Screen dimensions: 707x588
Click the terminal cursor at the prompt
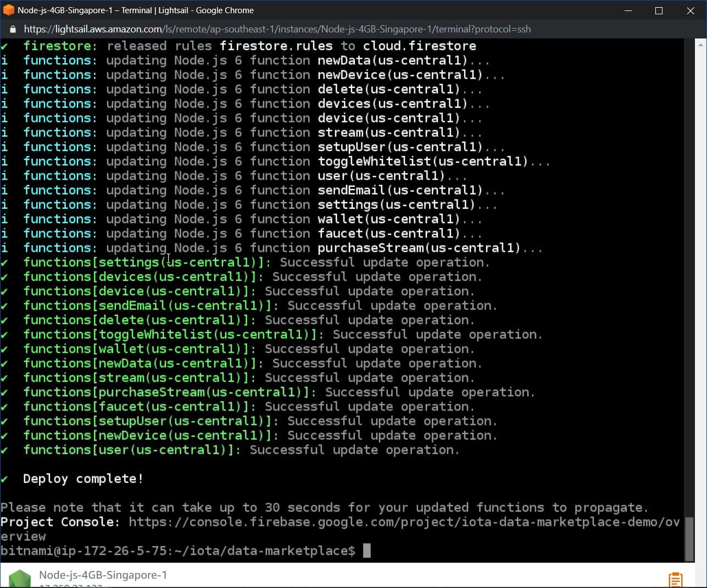coord(367,551)
